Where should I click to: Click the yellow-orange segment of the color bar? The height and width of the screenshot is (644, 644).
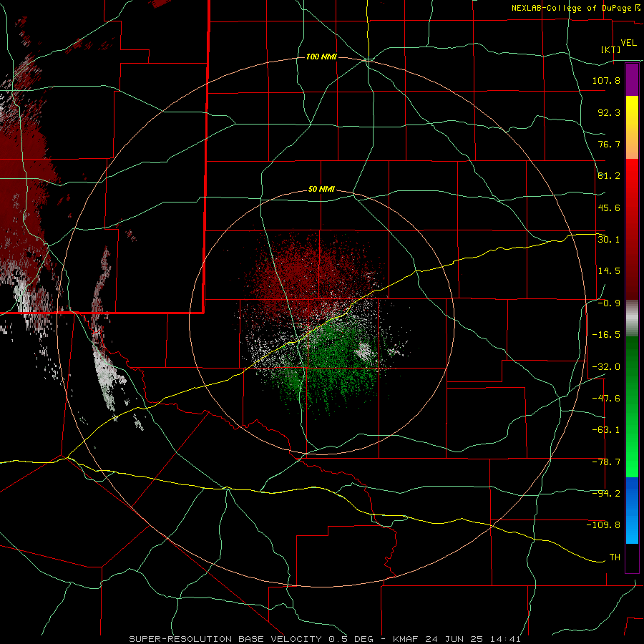(x=632, y=127)
